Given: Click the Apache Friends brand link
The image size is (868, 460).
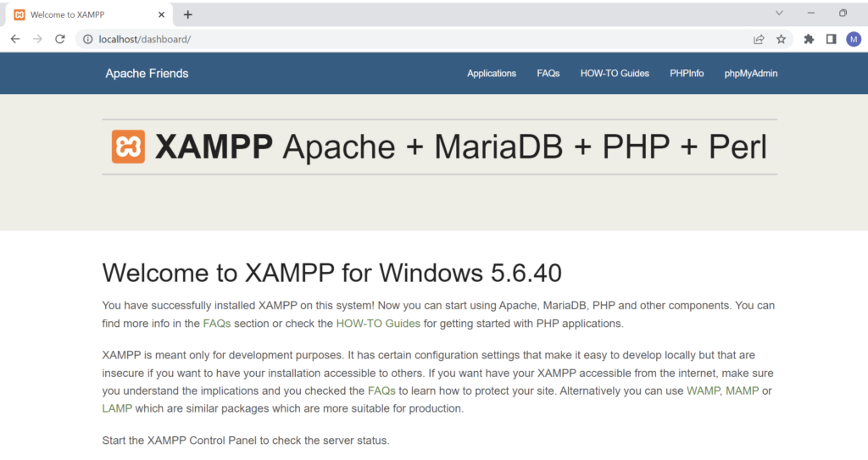Looking at the screenshot, I should [147, 74].
